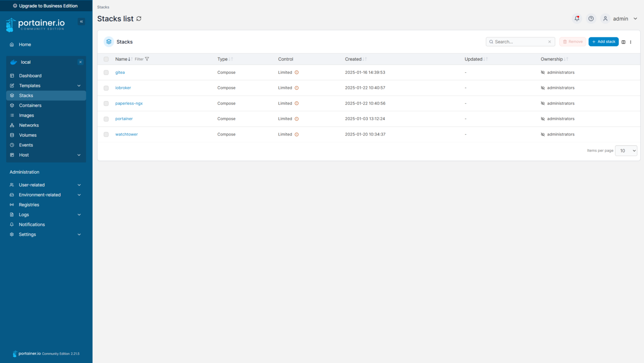Go to Containers in sidebar

coord(30,105)
